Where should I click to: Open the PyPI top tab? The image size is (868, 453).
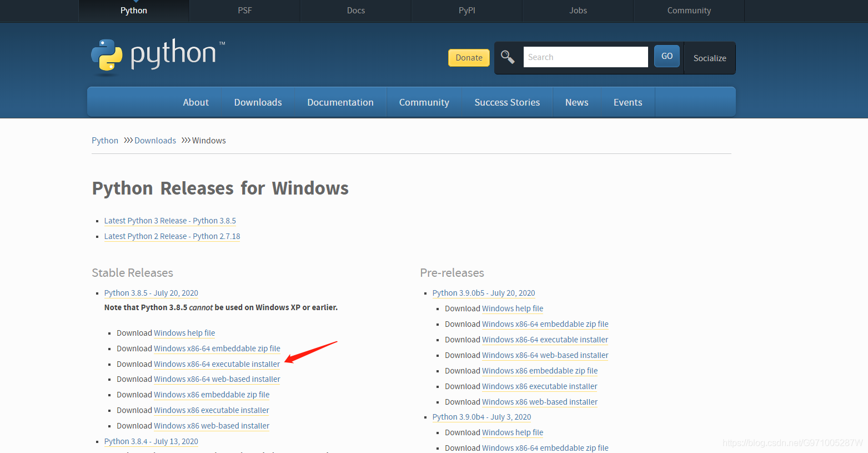467,11
